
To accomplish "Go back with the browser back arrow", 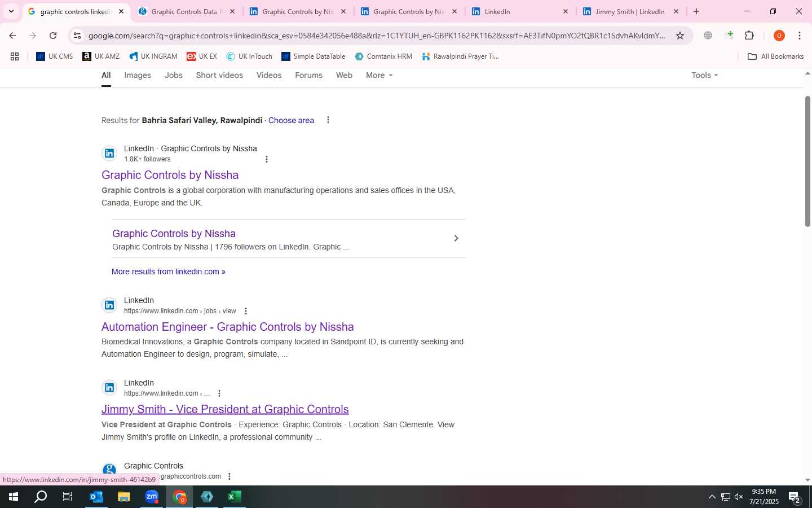I will (12, 36).
